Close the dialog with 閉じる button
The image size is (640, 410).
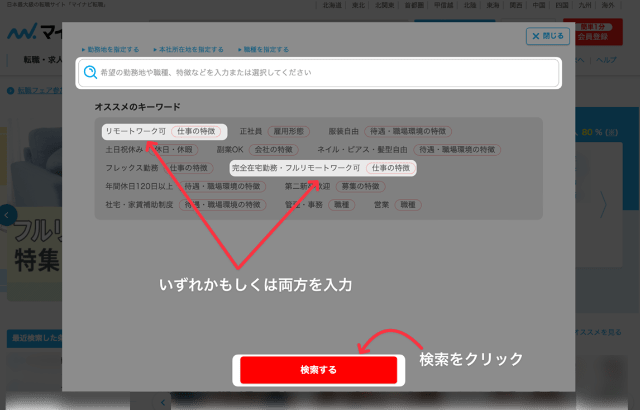pyautogui.click(x=548, y=36)
